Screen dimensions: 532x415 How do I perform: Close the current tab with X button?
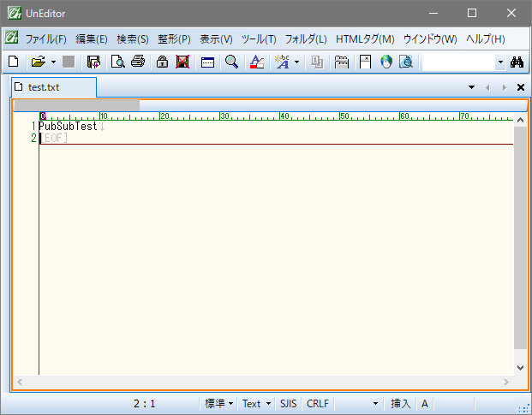(x=521, y=87)
